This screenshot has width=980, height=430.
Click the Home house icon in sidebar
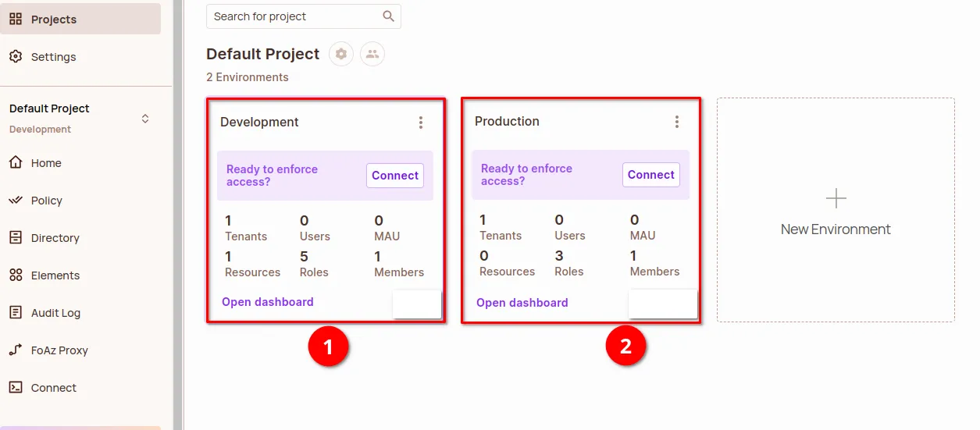pos(16,162)
